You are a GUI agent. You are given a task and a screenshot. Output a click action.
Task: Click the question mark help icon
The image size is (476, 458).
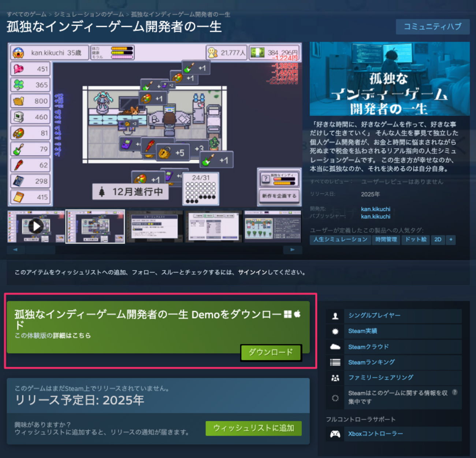(455, 392)
